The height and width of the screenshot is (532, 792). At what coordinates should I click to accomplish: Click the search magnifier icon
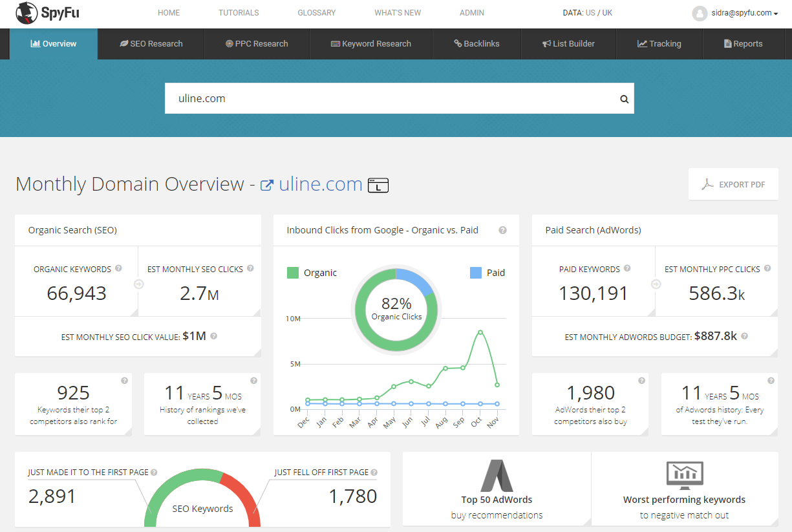coord(624,99)
